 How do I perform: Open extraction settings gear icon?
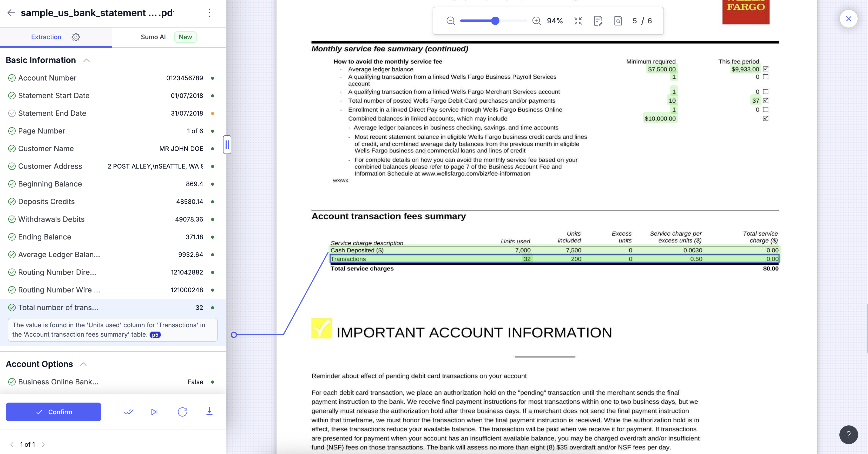pos(76,37)
